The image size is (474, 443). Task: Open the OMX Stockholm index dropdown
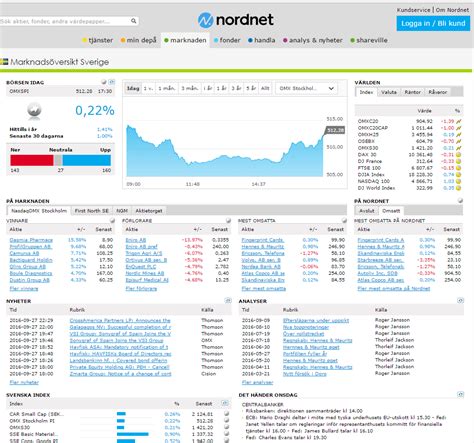(306, 88)
